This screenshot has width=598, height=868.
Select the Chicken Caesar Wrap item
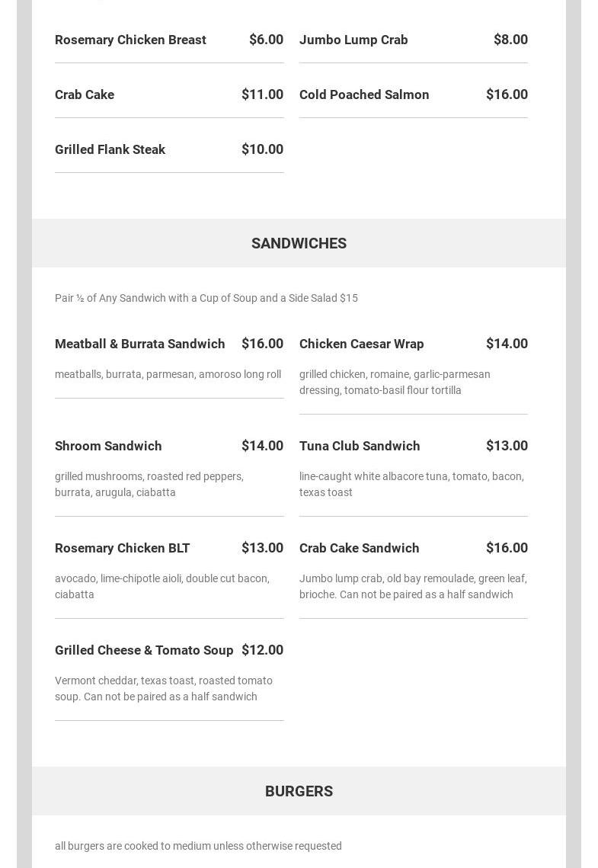pyautogui.click(x=361, y=344)
